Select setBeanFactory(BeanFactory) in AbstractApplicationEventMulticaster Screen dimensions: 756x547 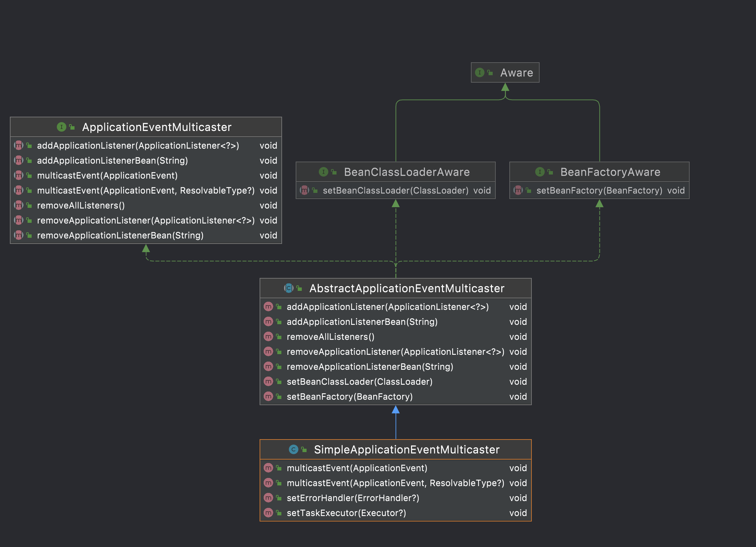[349, 397]
